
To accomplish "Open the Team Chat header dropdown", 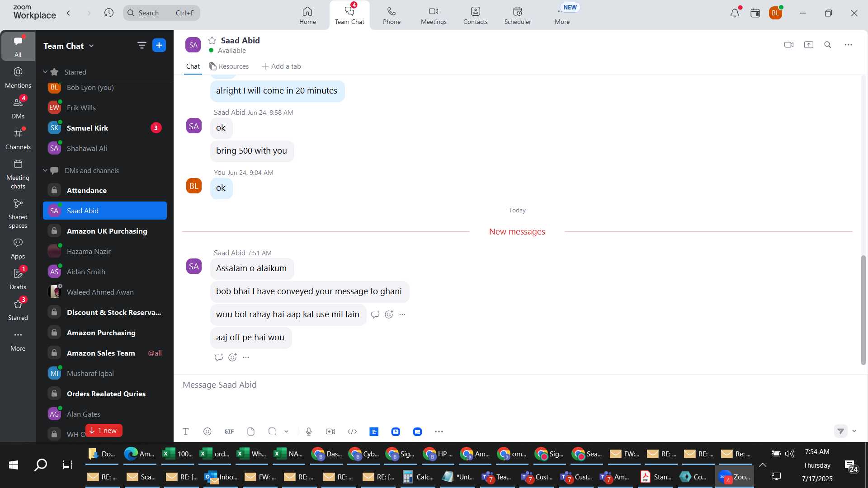I will pos(91,46).
